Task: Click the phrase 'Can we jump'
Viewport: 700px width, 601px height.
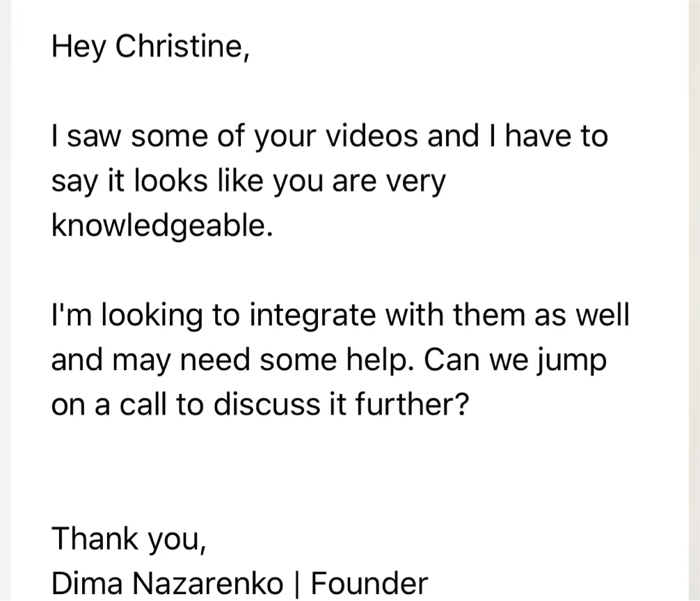Action: (515, 360)
